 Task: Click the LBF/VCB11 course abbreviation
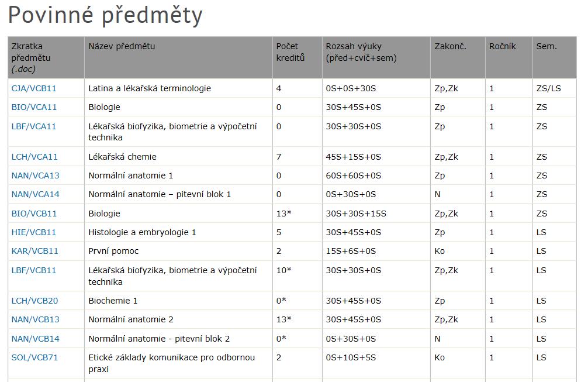[x=34, y=270]
